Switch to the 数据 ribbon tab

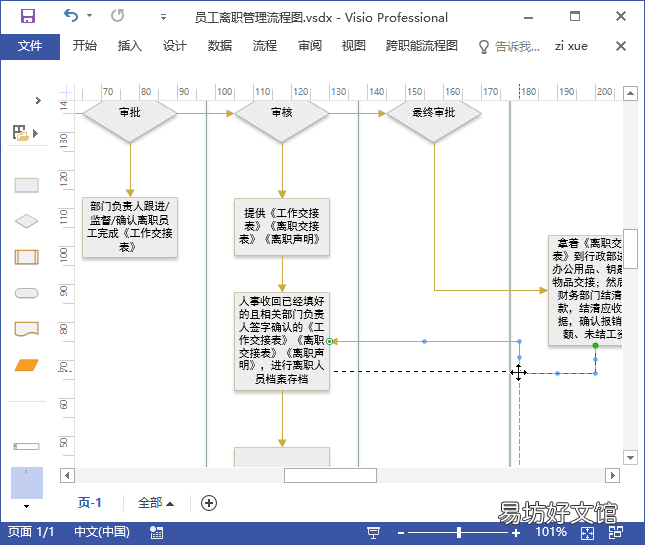coord(220,46)
